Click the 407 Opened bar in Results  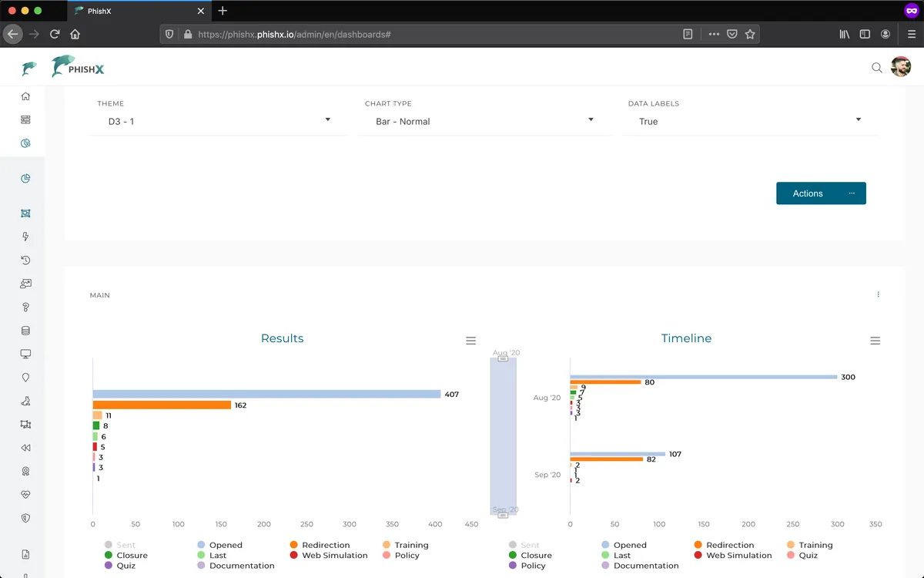pos(266,394)
